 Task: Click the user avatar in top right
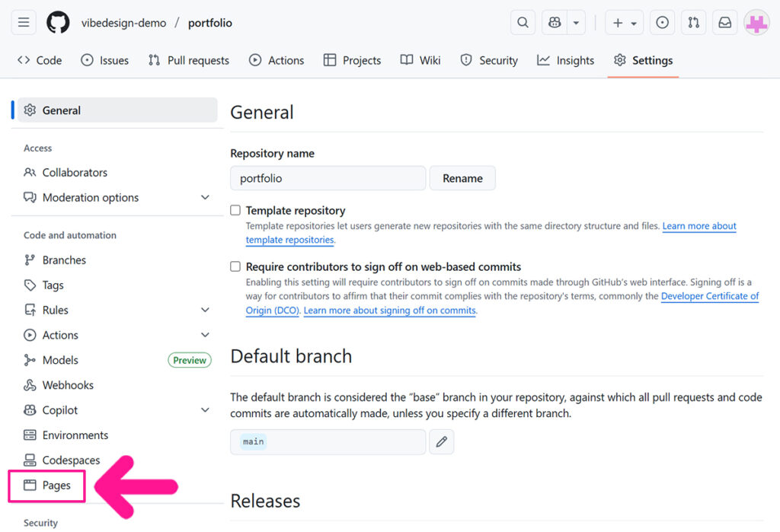pos(756,23)
